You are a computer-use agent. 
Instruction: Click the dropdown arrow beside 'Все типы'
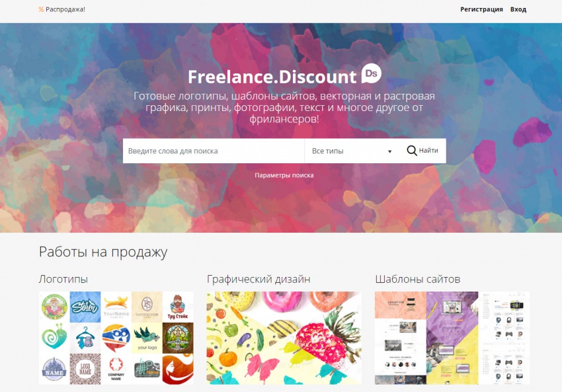(x=389, y=151)
